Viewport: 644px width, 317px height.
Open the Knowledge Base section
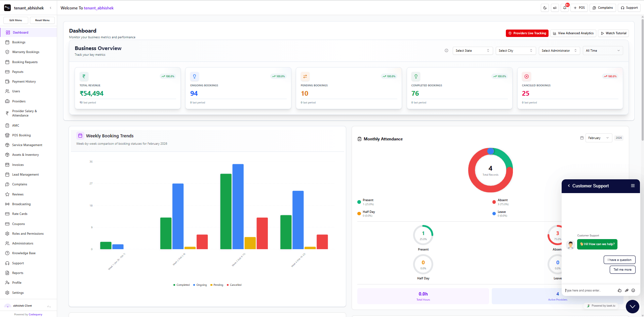pos(24,253)
